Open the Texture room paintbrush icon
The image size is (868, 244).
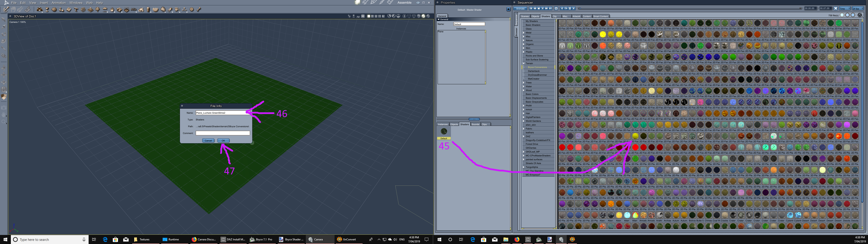[382, 2]
